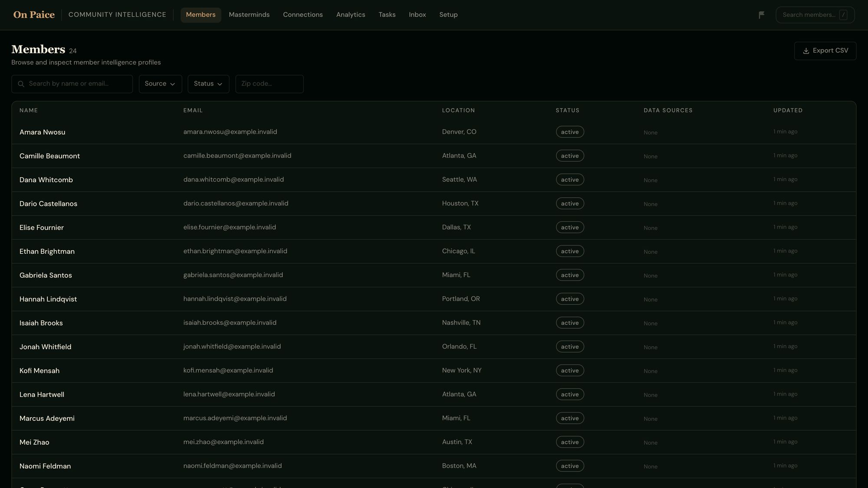The height and width of the screenshot is (488, 868).
Task: Click the Community Intelligence header label
Action: coord(117,15)
